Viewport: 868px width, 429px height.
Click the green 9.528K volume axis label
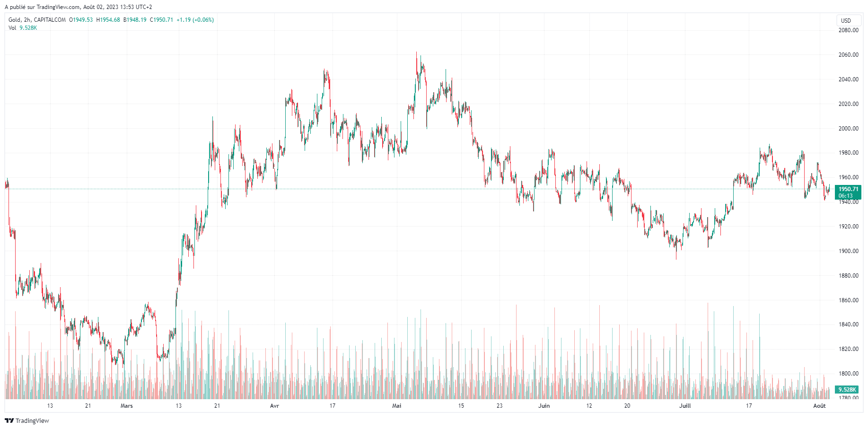847,390
